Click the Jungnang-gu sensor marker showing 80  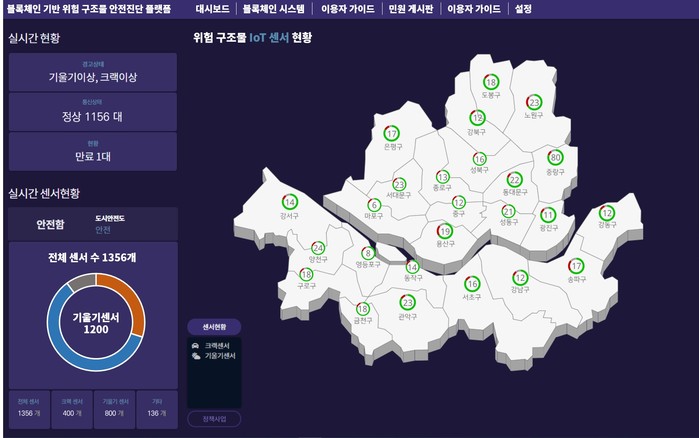(x=555, y=158)
